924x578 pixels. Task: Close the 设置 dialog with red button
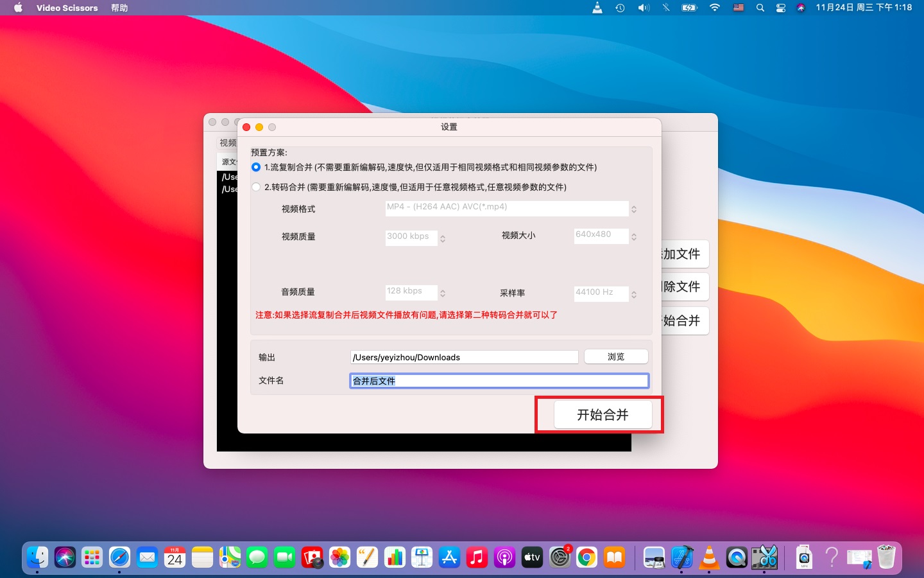[x=246, y=127]
